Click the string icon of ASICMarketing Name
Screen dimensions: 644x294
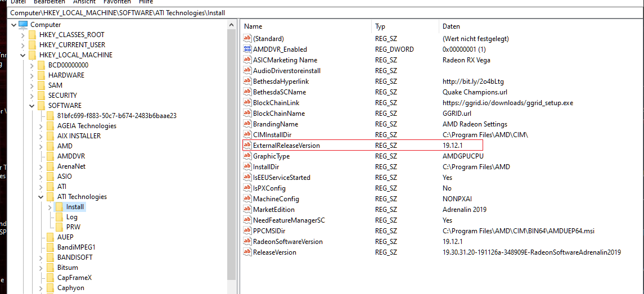[x=247, y=60]
